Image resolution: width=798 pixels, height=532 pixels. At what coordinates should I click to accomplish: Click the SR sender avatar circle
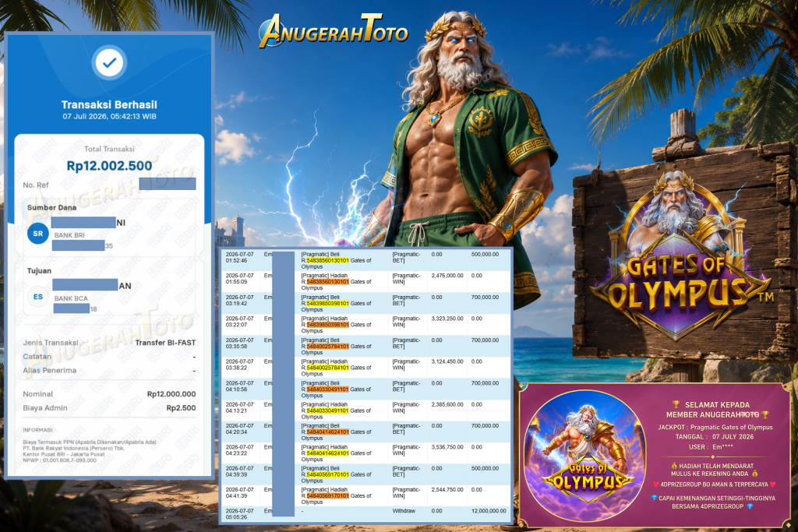[38, 234]
